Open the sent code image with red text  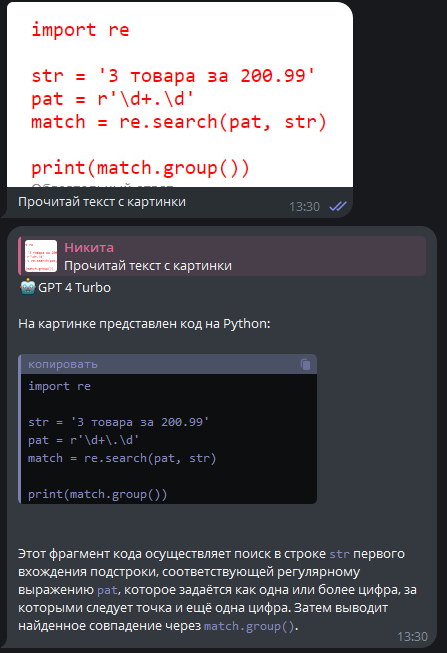tap(180, 95)
